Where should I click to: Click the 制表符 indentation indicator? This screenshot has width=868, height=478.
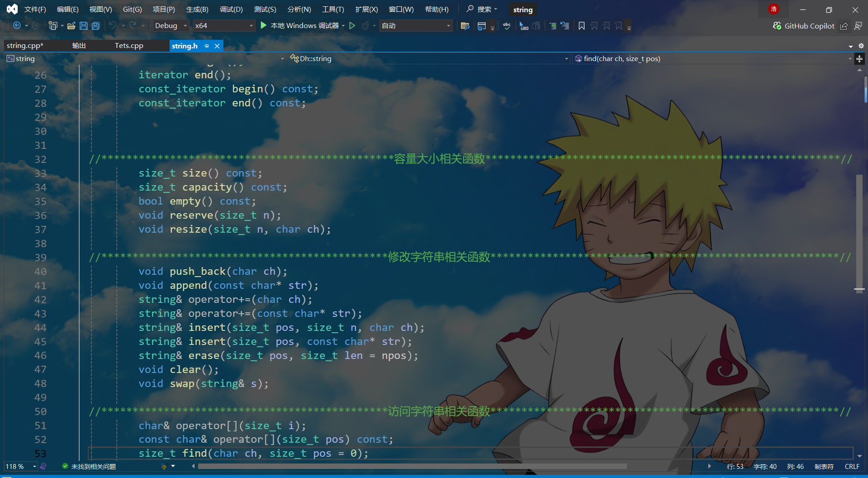pos(824,466)
